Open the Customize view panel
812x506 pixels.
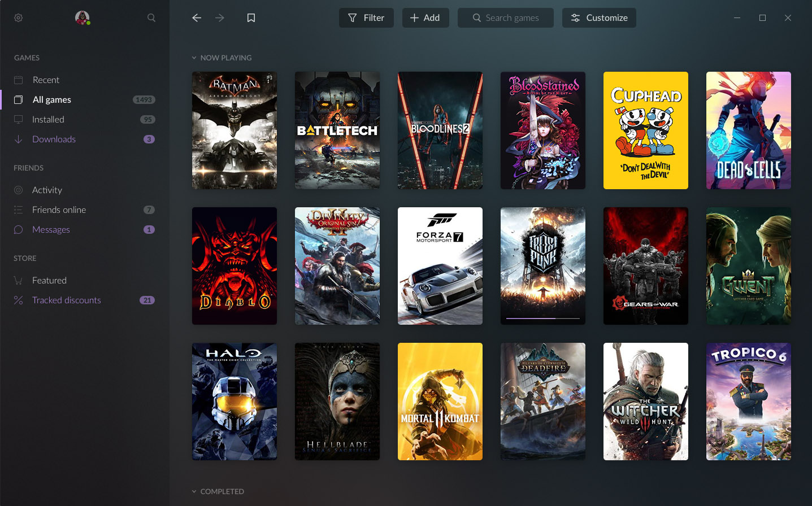tap(599, 18)
